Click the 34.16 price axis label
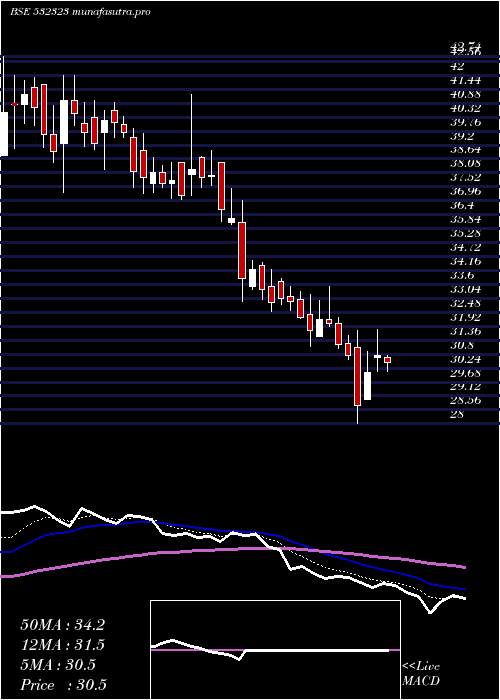The height and width of the screenshot is (700, 500). coord(466,261)
